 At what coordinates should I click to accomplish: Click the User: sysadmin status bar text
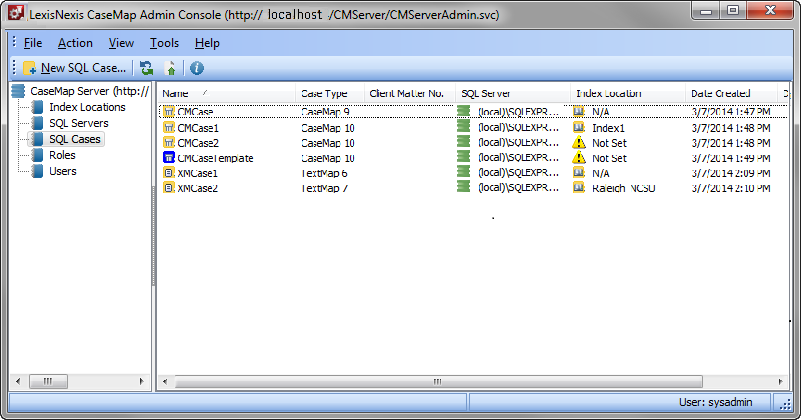[x=715, y=402]
